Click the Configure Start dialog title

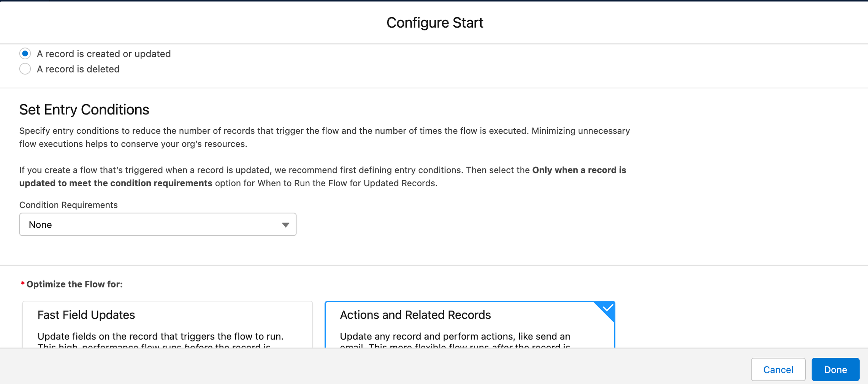coord(434,23)
